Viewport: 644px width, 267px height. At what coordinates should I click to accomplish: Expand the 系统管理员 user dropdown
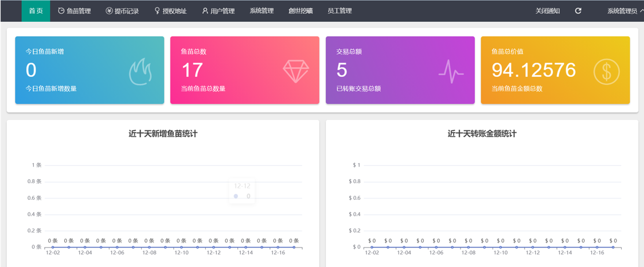pos(625,11)
